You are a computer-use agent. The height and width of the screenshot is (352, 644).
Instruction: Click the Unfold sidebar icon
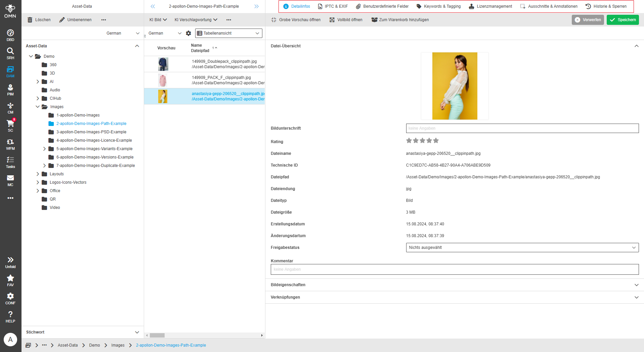(x=10, y=262)
